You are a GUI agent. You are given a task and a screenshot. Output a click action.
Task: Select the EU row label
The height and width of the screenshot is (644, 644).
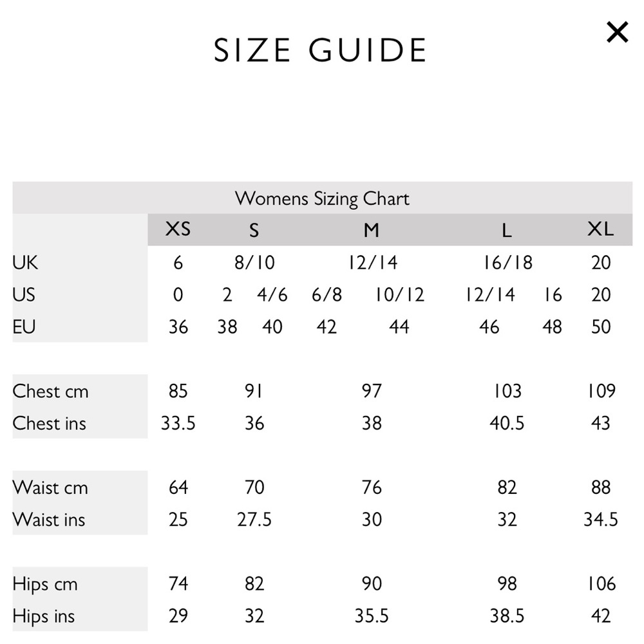(24, 327)
